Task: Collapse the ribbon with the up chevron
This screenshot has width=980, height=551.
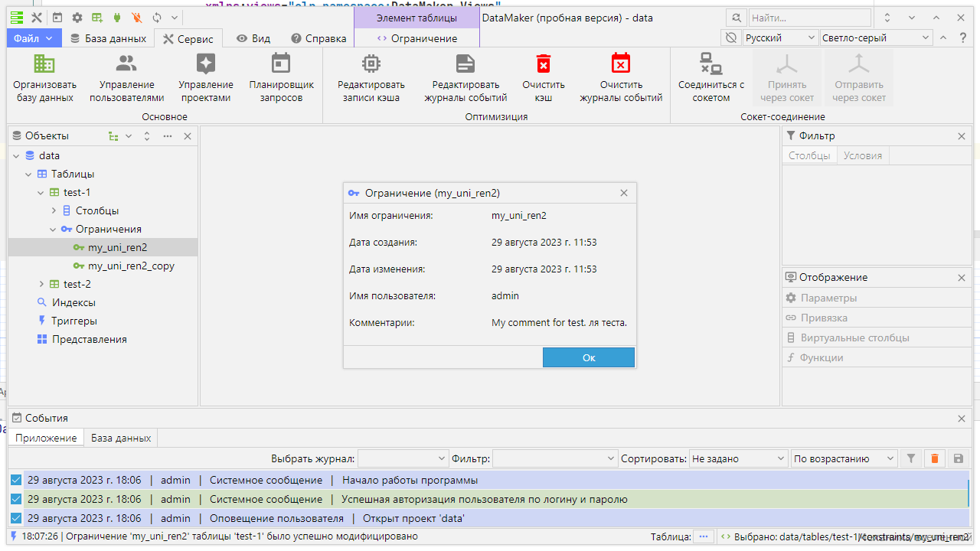Action: (x=943, y=37)
